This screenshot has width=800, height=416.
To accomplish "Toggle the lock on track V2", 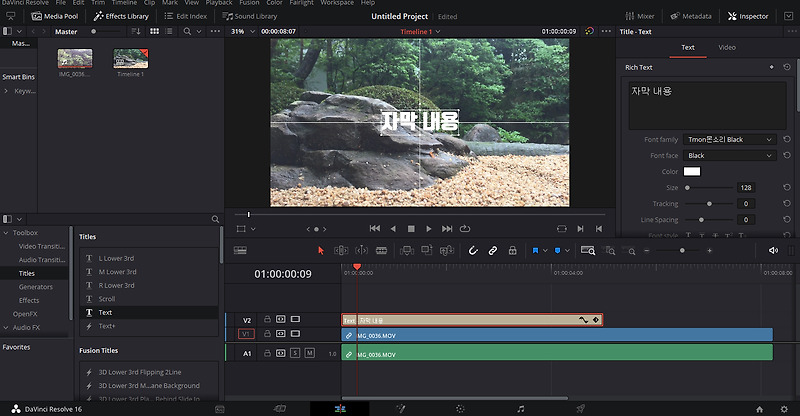I will click(268, 320).
